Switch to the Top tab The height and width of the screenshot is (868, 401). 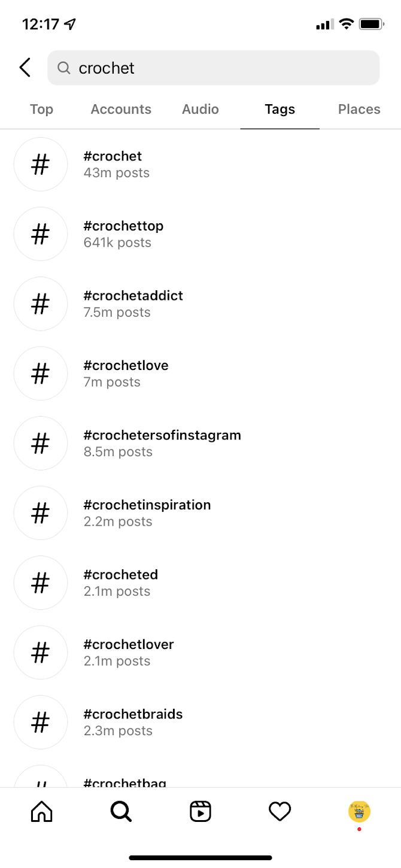(41, 109)
